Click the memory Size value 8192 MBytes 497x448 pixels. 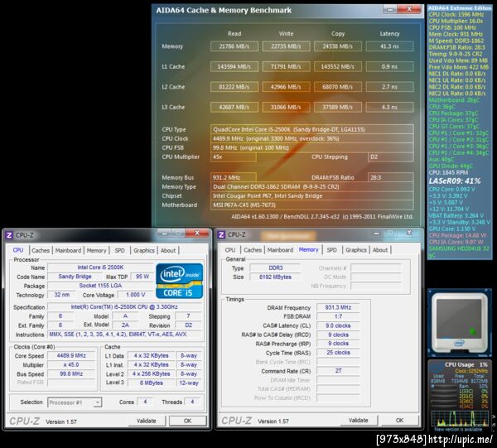(x=275, y=277)
